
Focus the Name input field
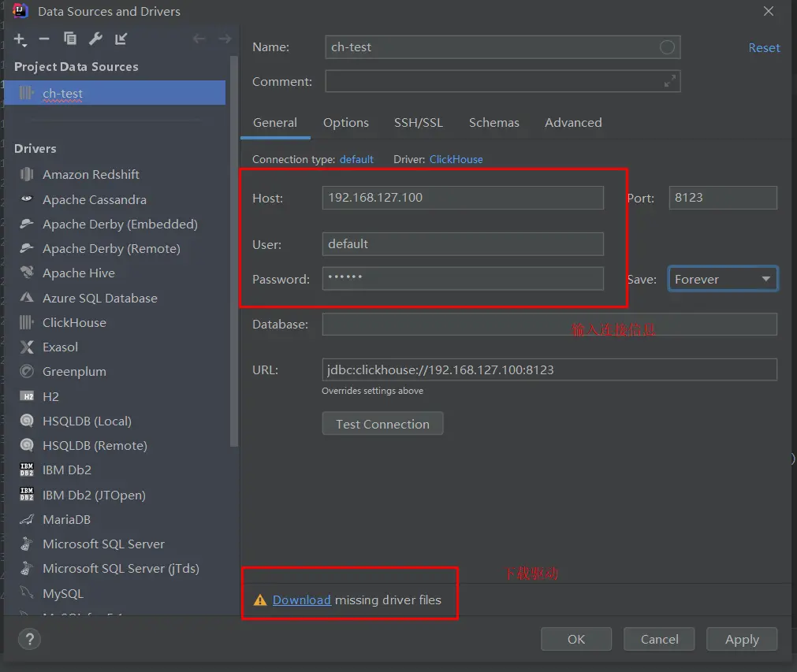tap(503, 47)
